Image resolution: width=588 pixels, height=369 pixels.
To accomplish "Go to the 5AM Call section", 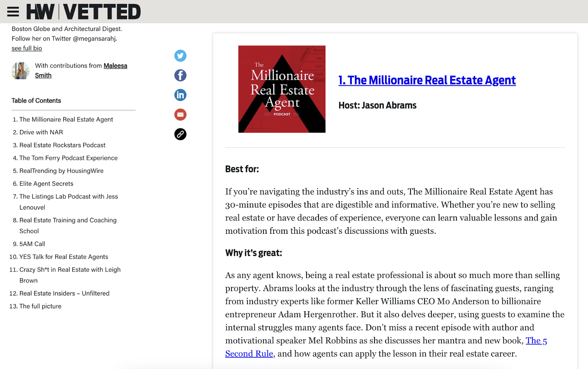I will click(x=32, y=244).
